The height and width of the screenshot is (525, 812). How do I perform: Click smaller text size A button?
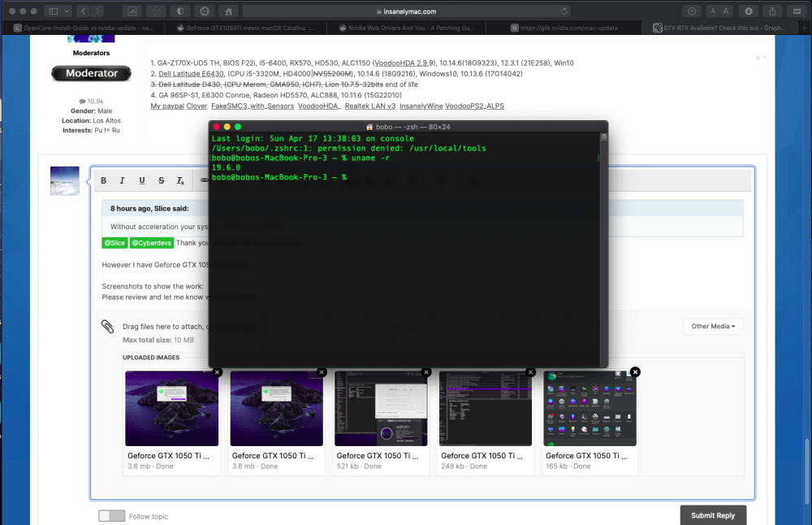pos(713,11)
